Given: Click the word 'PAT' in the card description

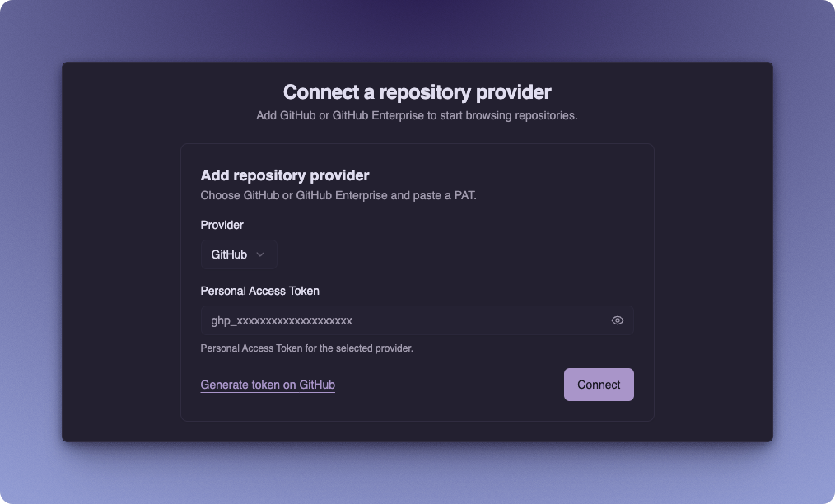Looking at the screenshot, I should (462, 196).
